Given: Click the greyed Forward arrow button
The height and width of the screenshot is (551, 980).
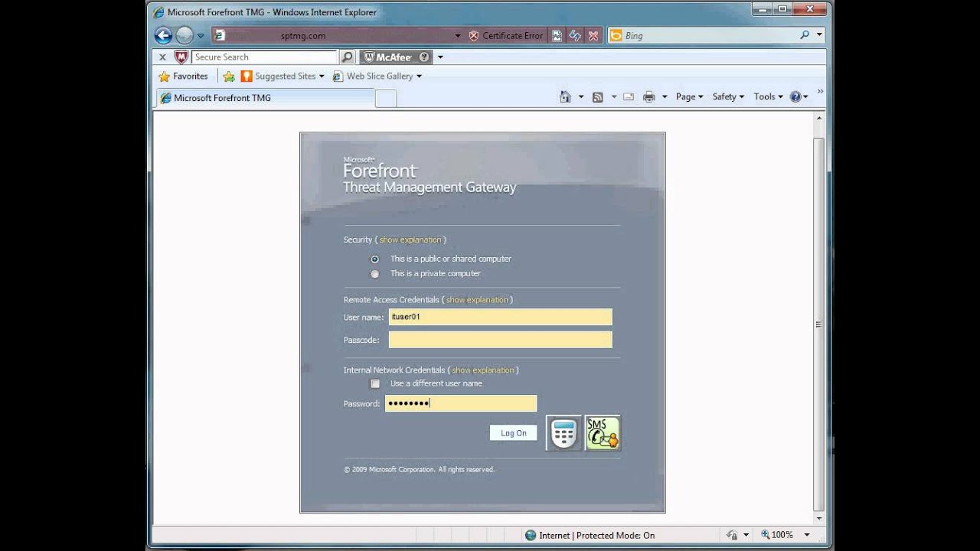Looking at the screenshot, I should pos(185,35).
